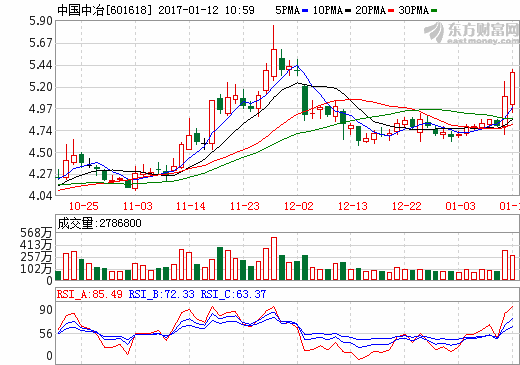Select the 01-03 date label
Screen dimensions: 520x365
pyautogui.click(x=460, y=206)
